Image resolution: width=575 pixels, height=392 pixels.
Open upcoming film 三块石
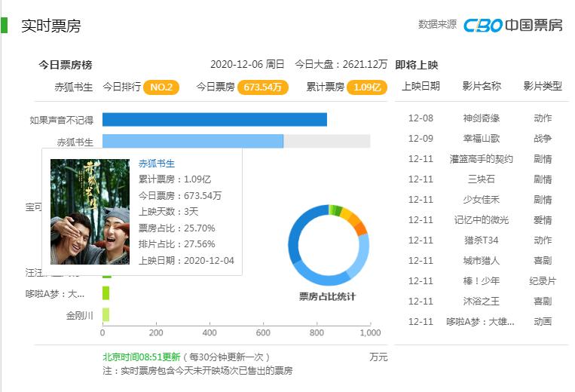coord(481,179)
